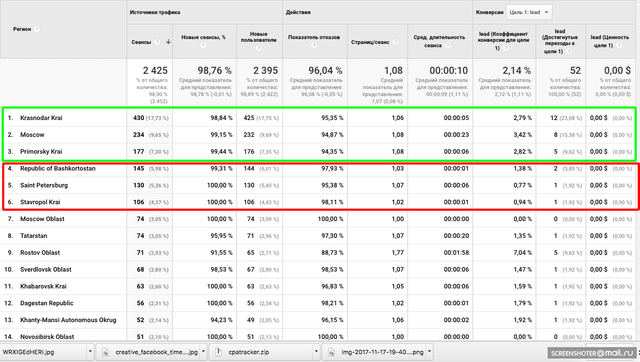Open the Stavropol Krai region link
640x362 pixels.
(x=40, y=202)
